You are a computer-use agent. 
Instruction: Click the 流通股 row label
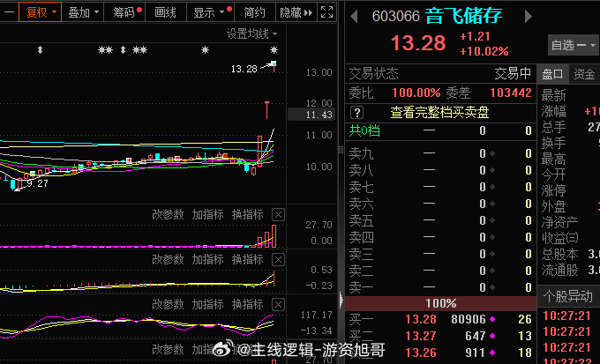point(559,271)
